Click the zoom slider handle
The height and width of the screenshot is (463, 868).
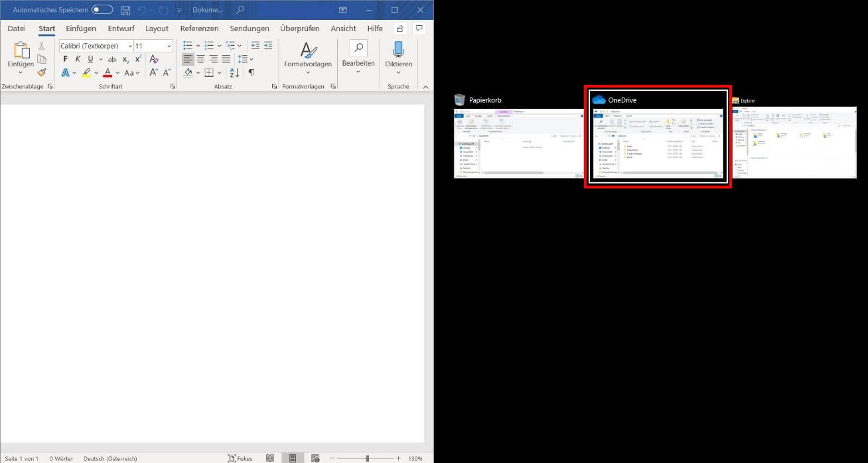367,458
